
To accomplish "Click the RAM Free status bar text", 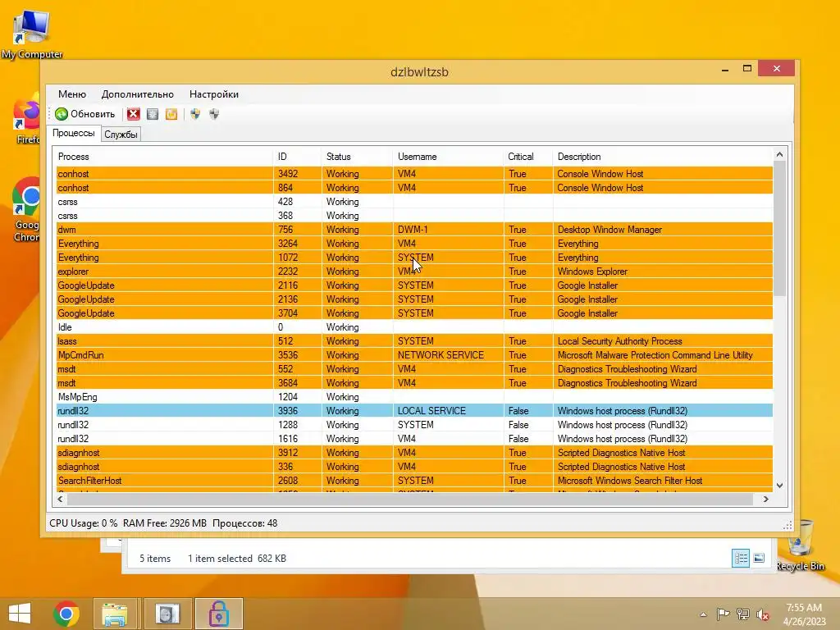I will point(164,523).
